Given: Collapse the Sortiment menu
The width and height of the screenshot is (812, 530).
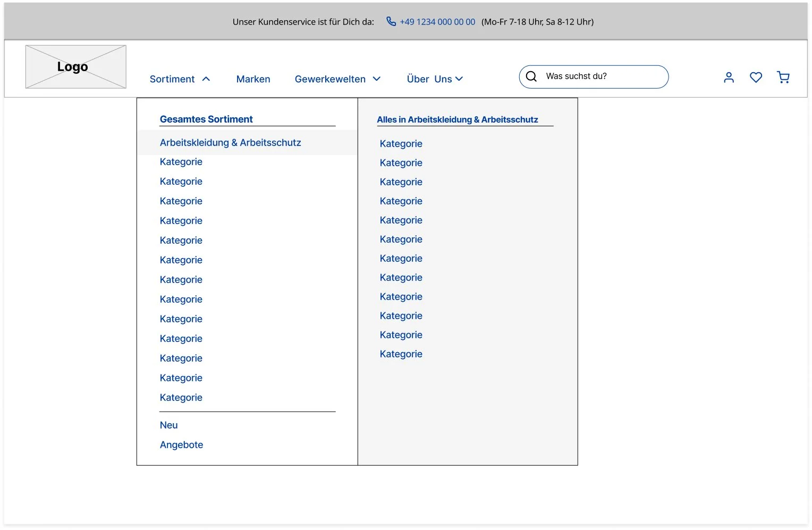Looking at the screenshot, I should tap(180, 79).
